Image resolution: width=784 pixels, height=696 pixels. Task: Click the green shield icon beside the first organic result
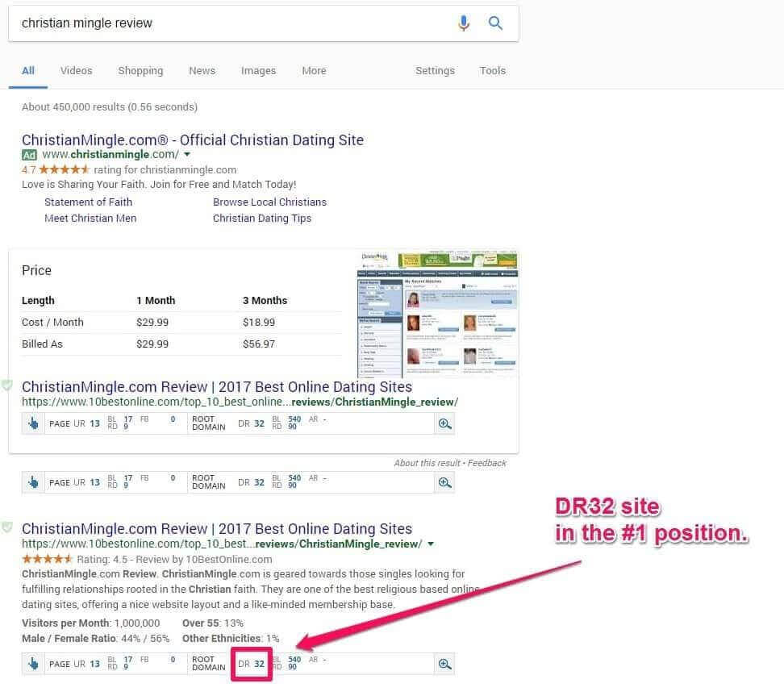(x=6, y=527)
